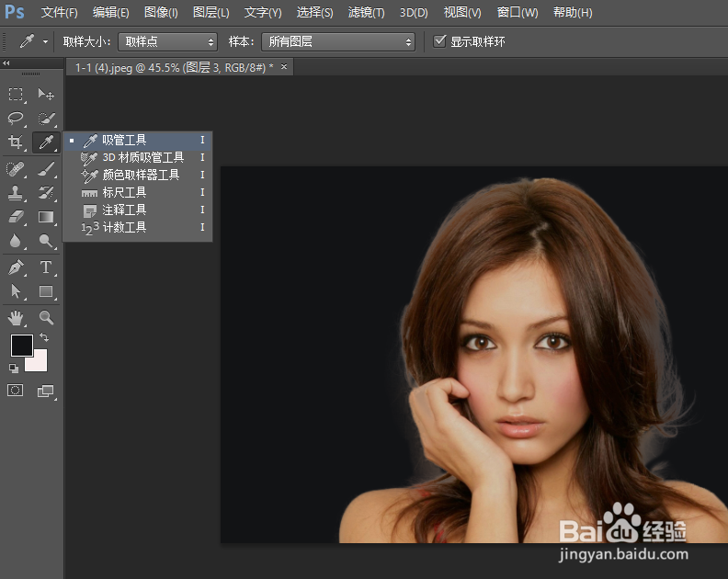Choose 注释工具 from the flyout

tap(138, 210)
